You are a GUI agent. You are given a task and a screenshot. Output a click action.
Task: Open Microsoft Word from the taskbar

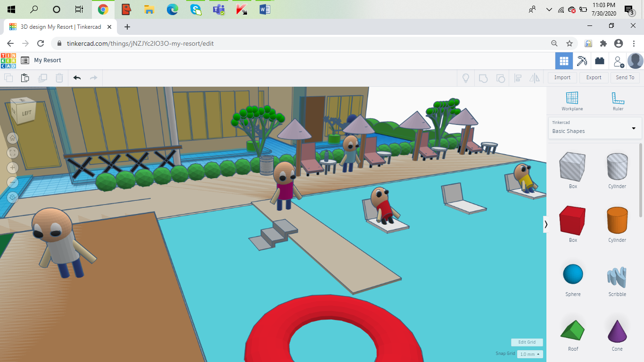[264, 9]
